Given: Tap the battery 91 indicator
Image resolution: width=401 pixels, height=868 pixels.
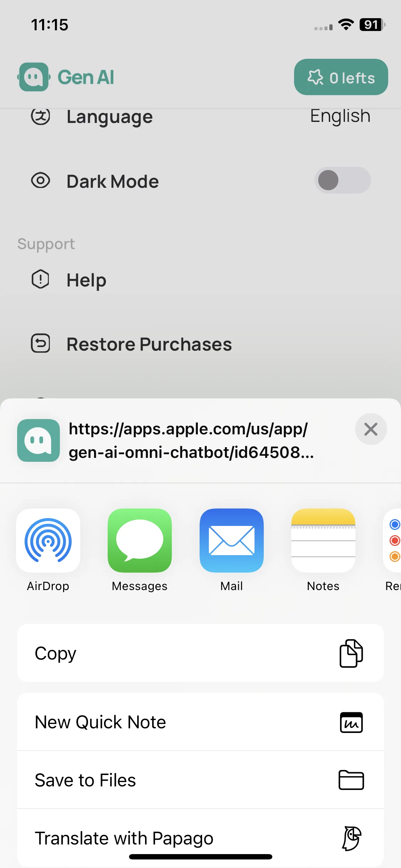Looking at the screenshot, I should pyautogui.click(x=372, y=25).
